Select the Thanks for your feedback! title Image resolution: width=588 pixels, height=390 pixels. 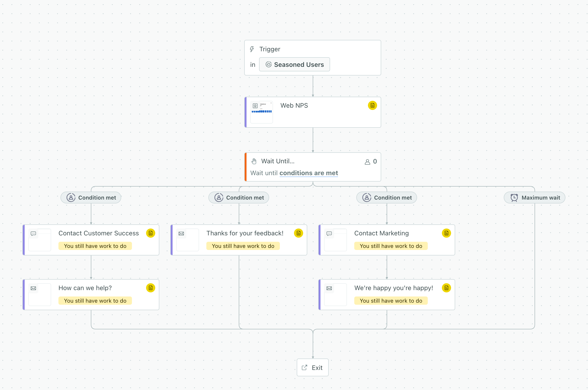point(245,233)
